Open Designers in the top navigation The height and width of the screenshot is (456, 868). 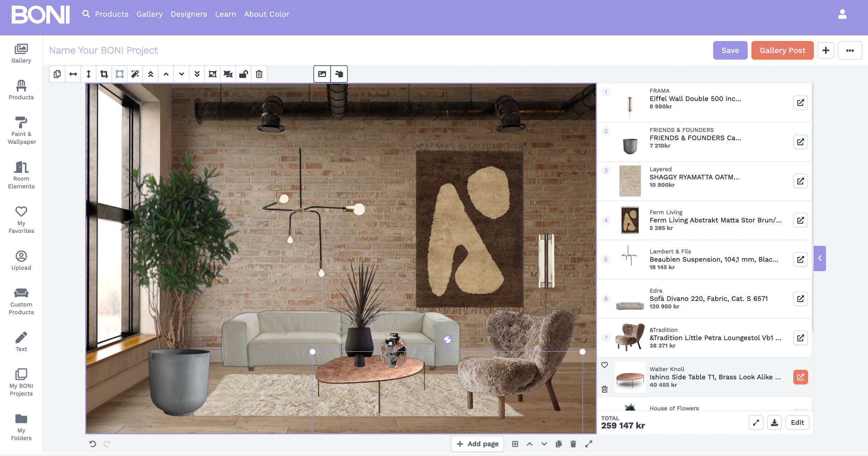click(189, 14)
